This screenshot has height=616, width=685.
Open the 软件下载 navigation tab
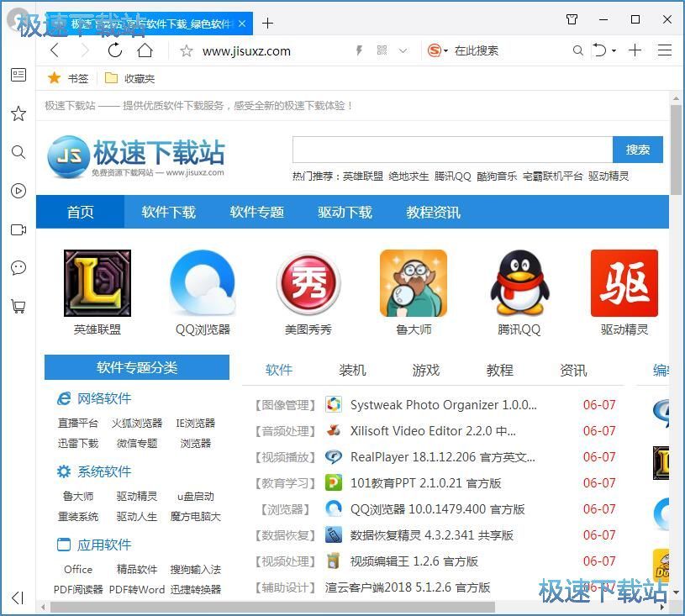click(x=169, y=212)
